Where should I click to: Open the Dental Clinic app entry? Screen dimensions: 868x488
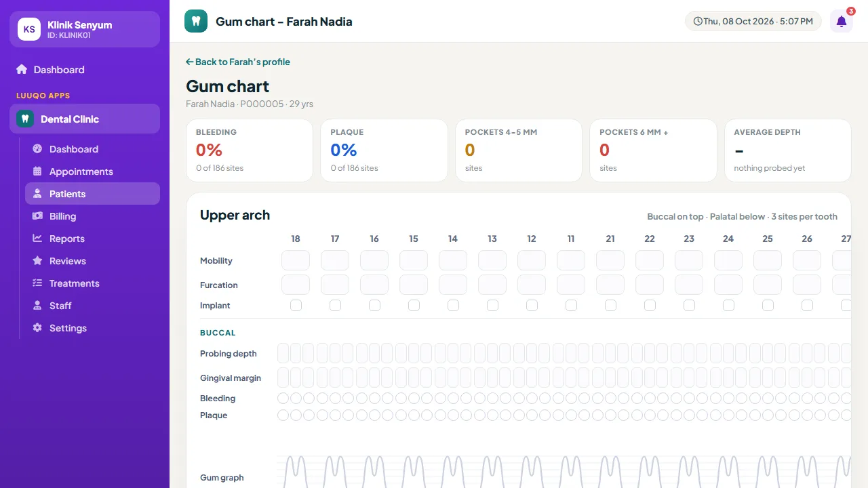coord(85,119)
